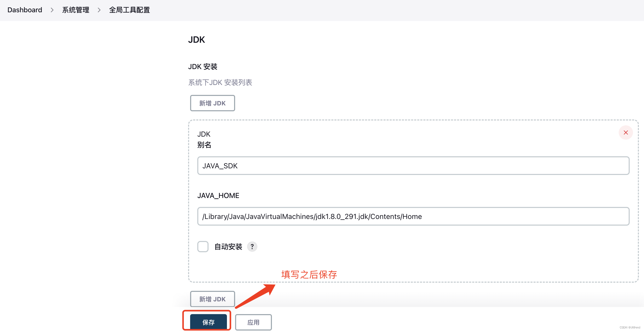The image size is (644, 331).
Task: Click the top 新增 JDK button
Action: click(212, 103)
